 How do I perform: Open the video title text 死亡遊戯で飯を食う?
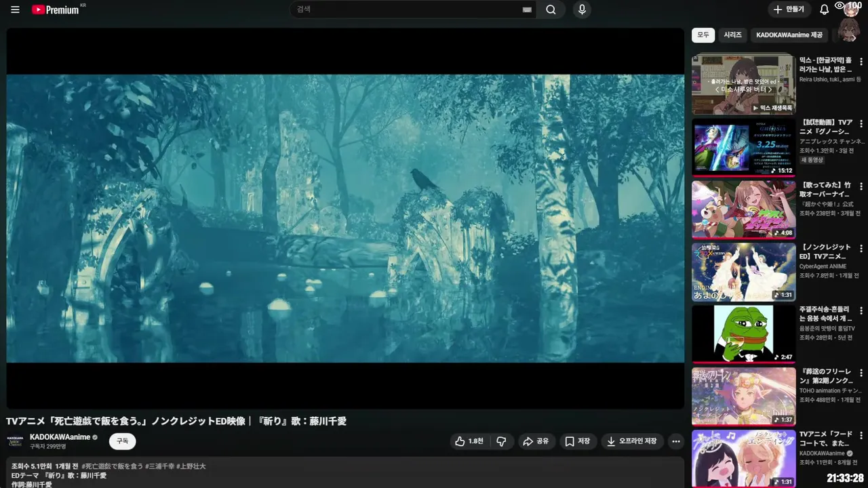click(176, 421)
